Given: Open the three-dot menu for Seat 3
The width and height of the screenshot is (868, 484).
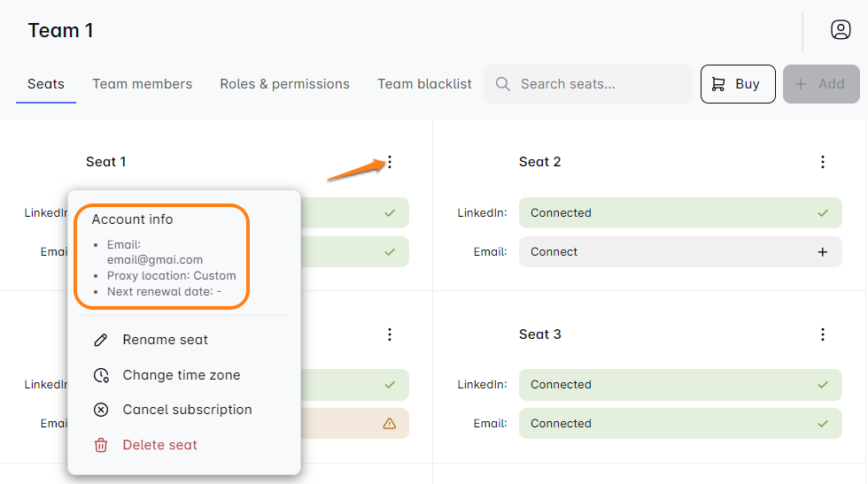Looking at the screenshot, I should coord(822,334).
